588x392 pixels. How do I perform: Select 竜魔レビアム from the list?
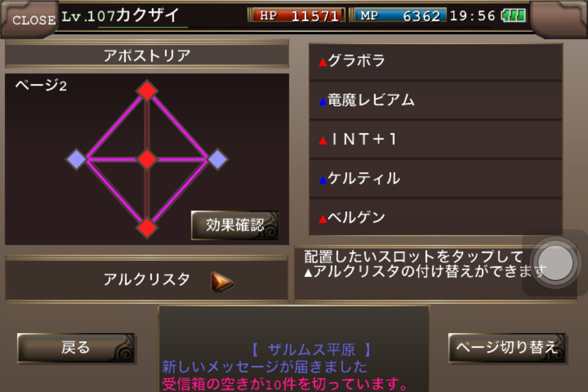pyautogui.click(x=435, y=100)
